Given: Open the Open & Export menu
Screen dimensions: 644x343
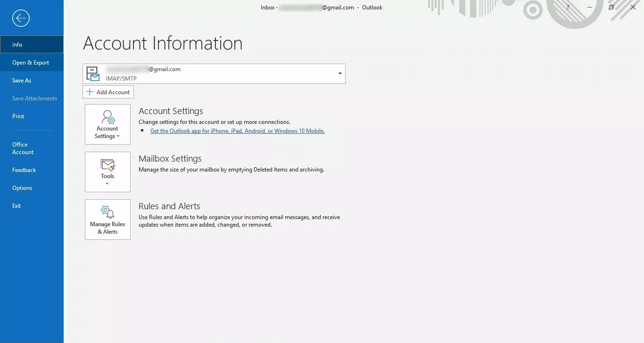Looking at the screenshot, I should (x=32, y=63).
